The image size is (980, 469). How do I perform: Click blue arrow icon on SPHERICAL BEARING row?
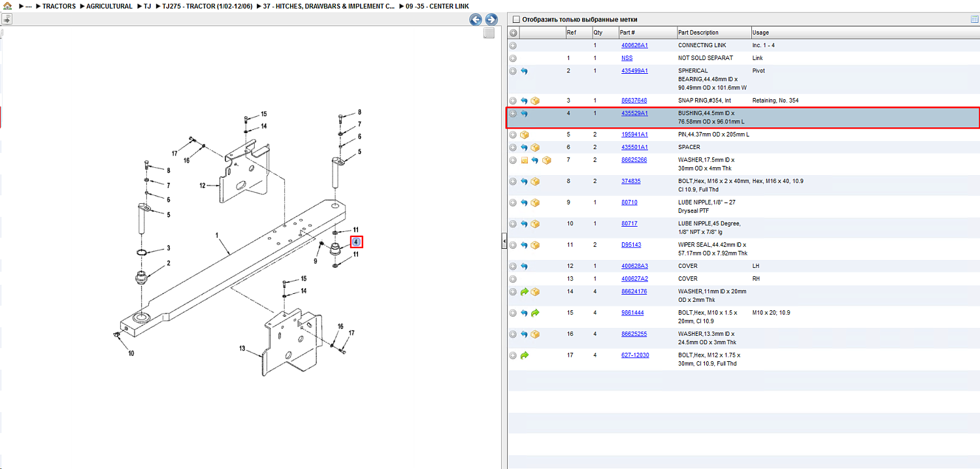click(524, 71)
